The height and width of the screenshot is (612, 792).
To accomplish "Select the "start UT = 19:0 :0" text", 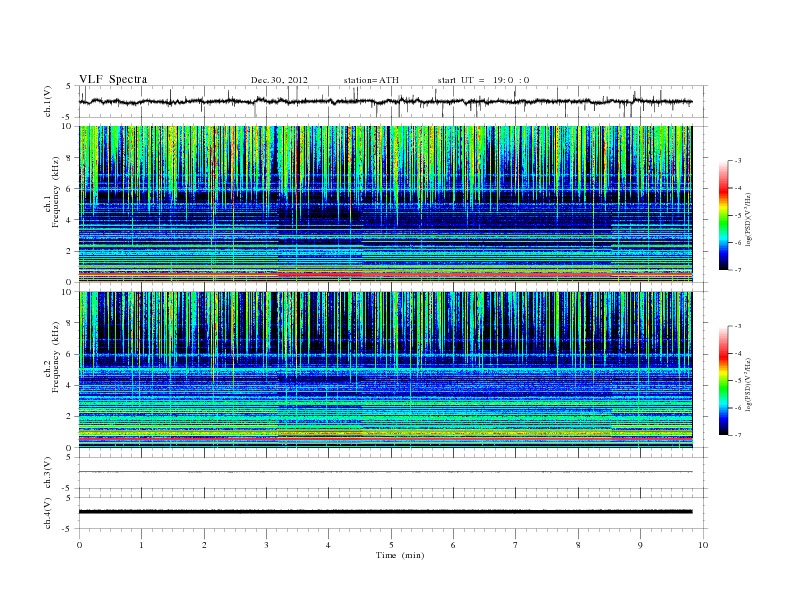I will [483, 80].
